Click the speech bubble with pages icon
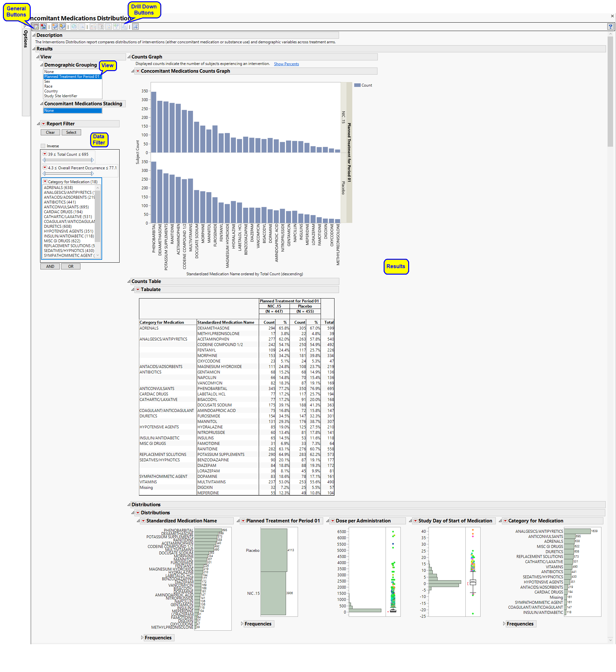 click(x=62, y=27)
